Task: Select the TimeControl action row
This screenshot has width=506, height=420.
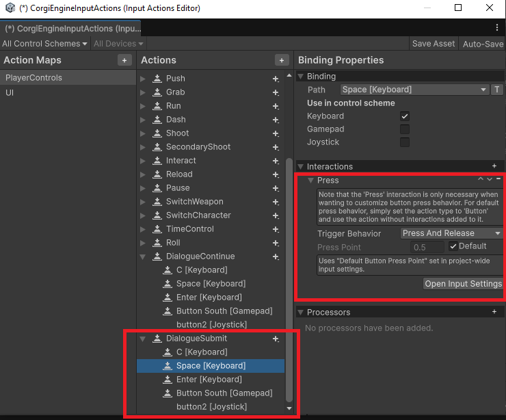Action: [211, 229]
